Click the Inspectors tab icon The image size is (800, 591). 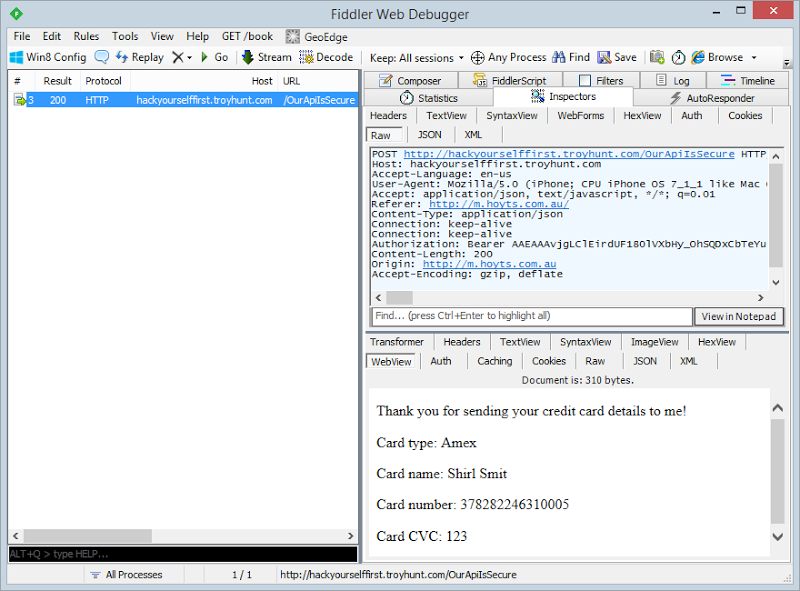click(537, 96)
